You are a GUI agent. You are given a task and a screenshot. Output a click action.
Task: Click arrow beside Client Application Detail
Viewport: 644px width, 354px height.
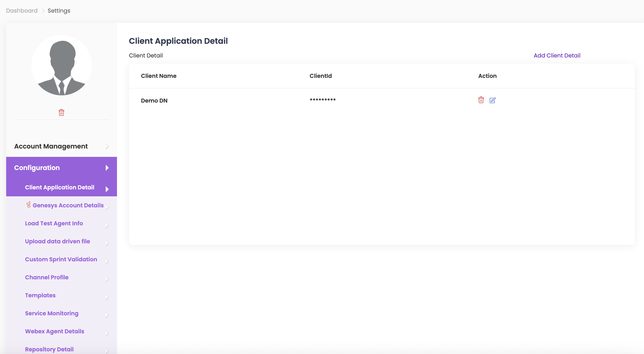pos(107,189)
